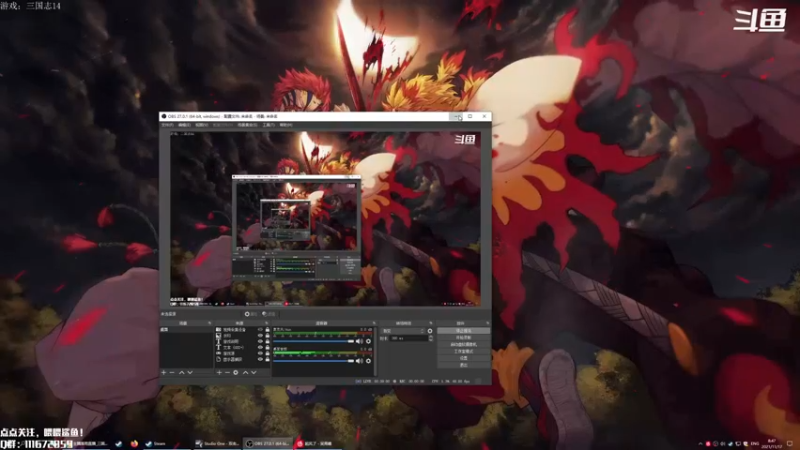Click the OBS preview canvas

[x=326, y=219]
